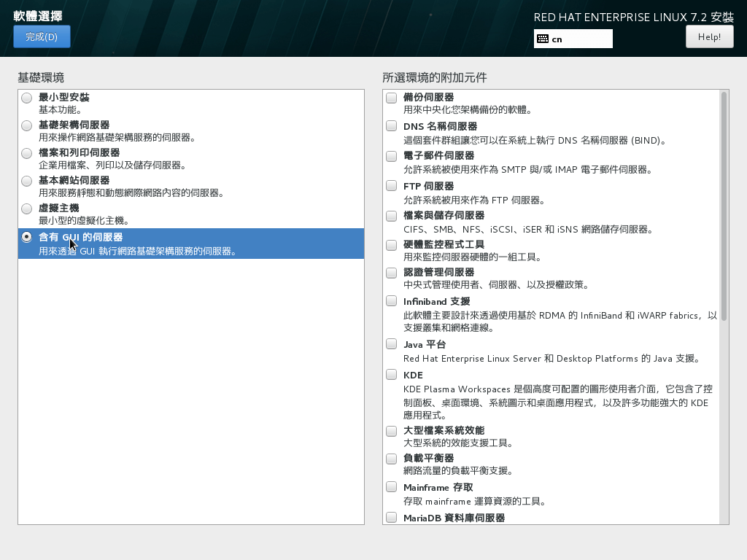Select the 最小型安裝 radio option
The width and height of the screenshot is (747, 560).
coord(27,98)
